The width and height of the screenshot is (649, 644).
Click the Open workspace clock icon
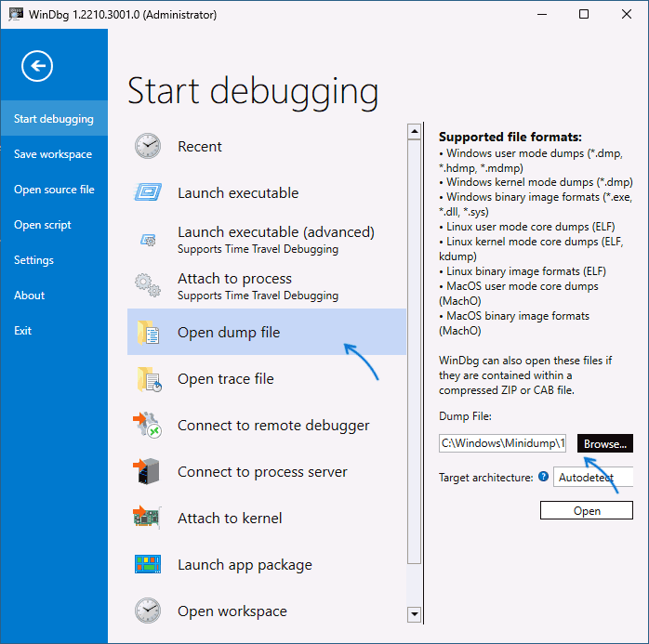click(x=148, y=611)
